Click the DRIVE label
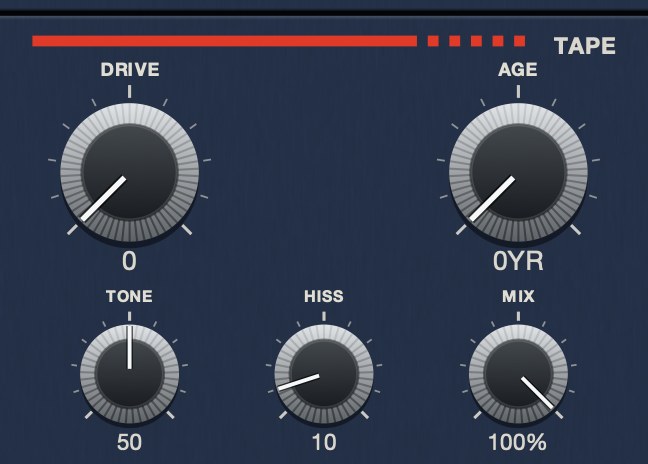 [x=130, y=69]
